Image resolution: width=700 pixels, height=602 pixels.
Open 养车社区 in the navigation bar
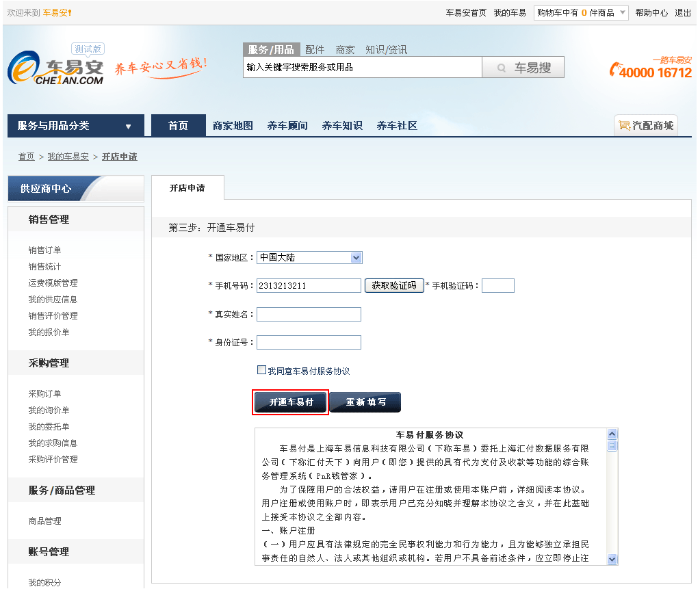point(397,126)
